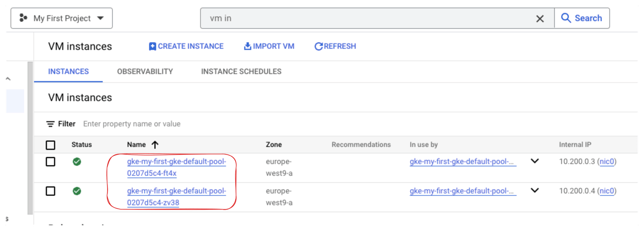Viewport: 644px width, 231px height.
Task: Expand In use by chevron, second row
Action: 535,191
